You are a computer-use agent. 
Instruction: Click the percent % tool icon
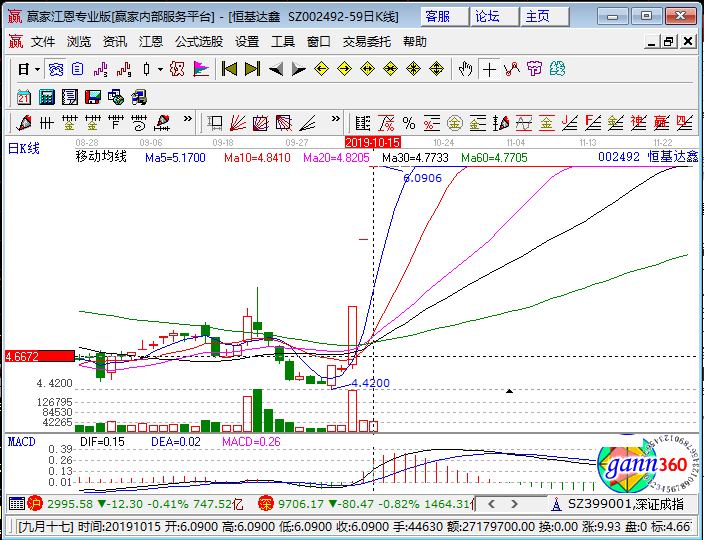coord(409,123)
